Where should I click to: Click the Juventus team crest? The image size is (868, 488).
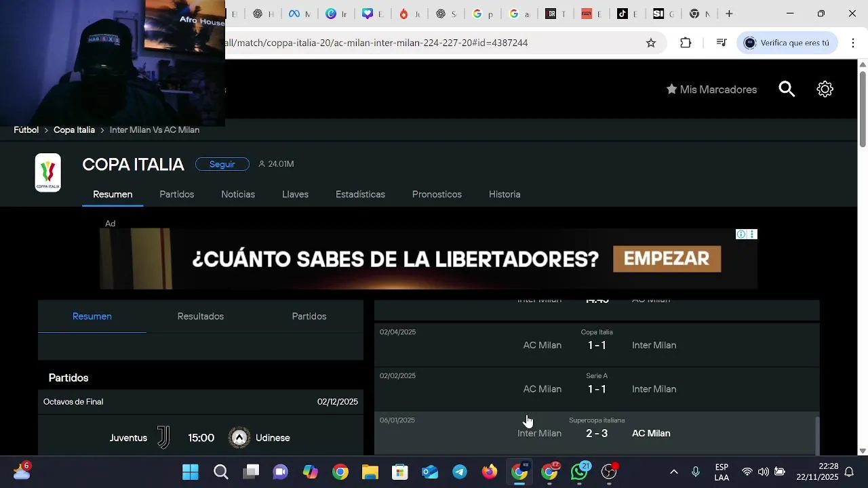(163, 438)
